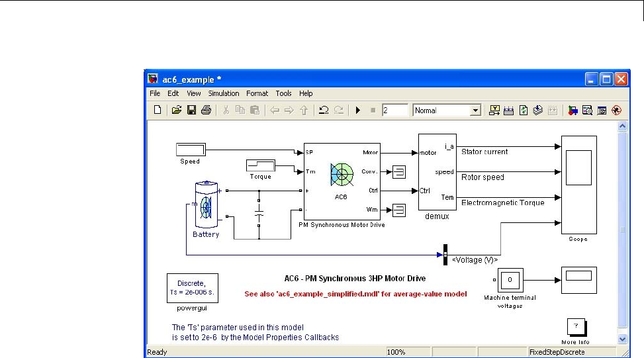Click the capacitor symbol in the circuit

point(259,214)
